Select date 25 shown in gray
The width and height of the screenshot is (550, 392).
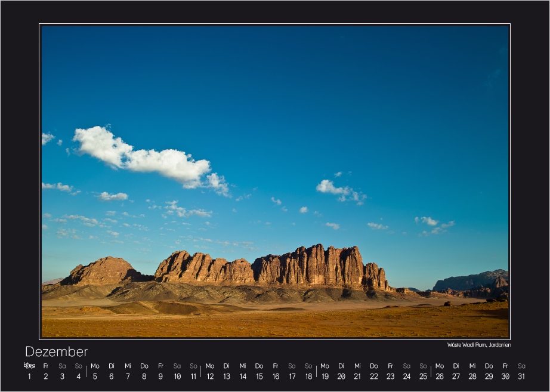point(422,376)
